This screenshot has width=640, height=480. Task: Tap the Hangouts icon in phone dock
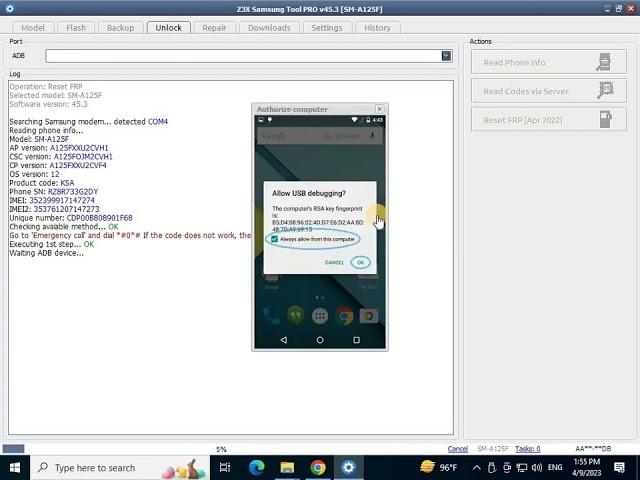295,316
